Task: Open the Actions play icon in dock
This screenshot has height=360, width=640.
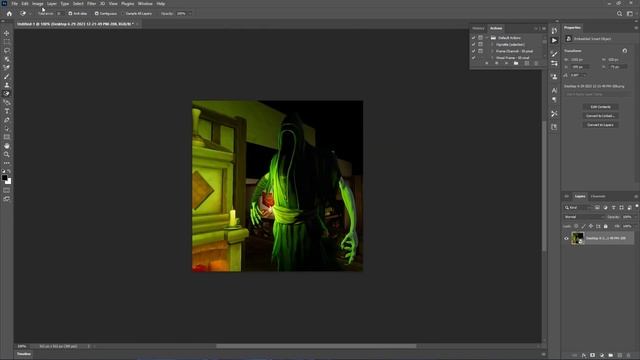Action: coord(554,40)
